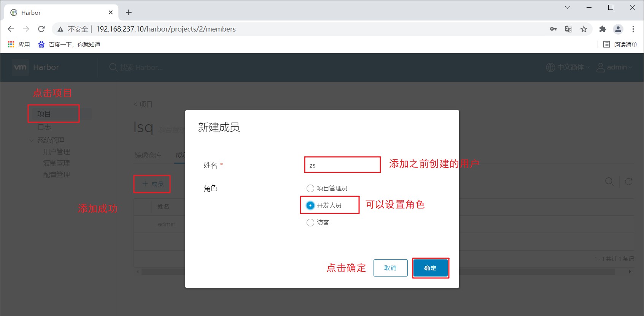Click the lsq project title
644x316 pixels.
(143, 127)
